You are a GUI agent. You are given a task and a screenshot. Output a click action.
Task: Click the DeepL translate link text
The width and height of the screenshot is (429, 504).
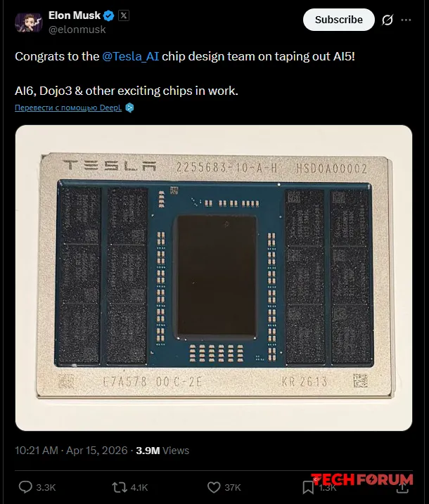click(68, 108)
